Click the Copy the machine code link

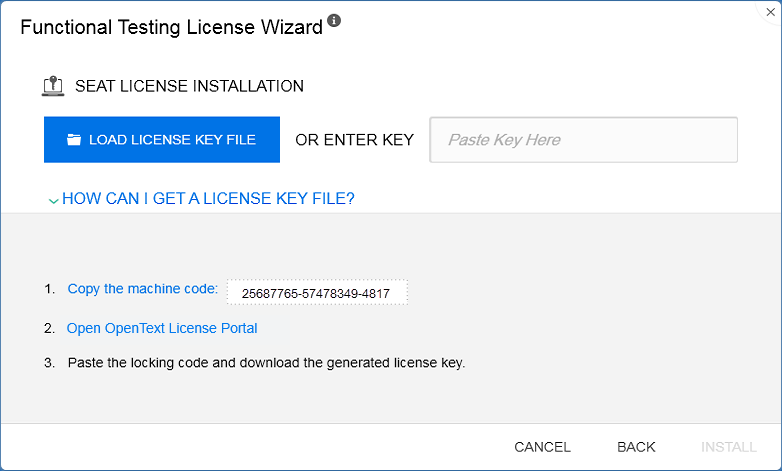click(142, 289)
